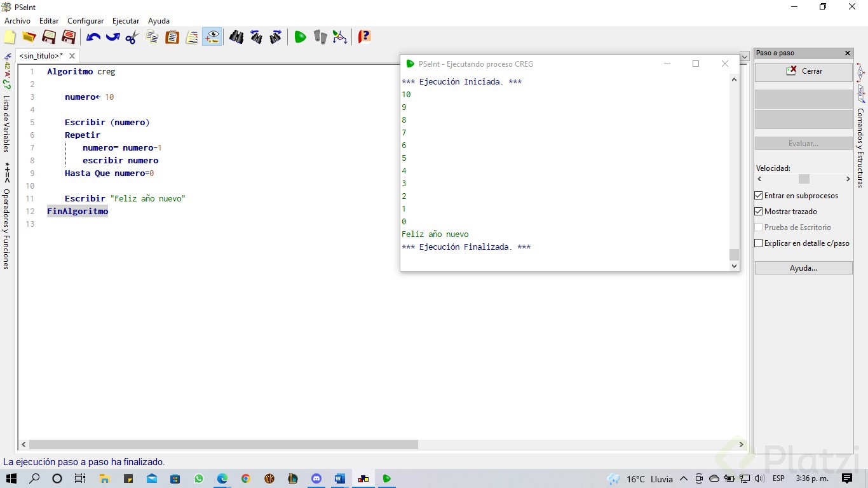Click the Cerrar button in Paso a paso
The width and height of the screenshot is (868, 488).
[804, 71]
